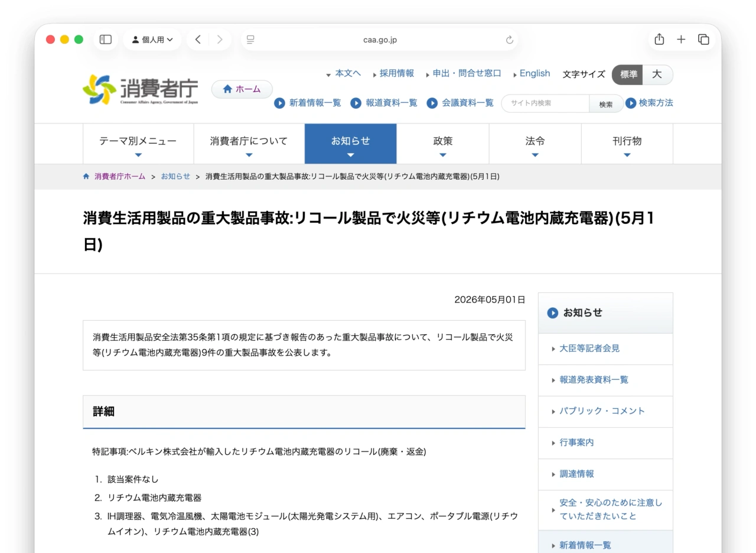The height and width of the screenshot is (553, 756).
Task: Click list item 2 リチウム電池内蔵充電器
Action: click(154, 497)
